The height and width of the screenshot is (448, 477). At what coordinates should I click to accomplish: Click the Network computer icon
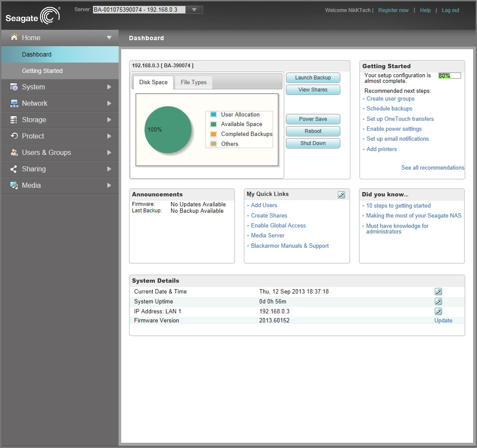tap(14, 104)
